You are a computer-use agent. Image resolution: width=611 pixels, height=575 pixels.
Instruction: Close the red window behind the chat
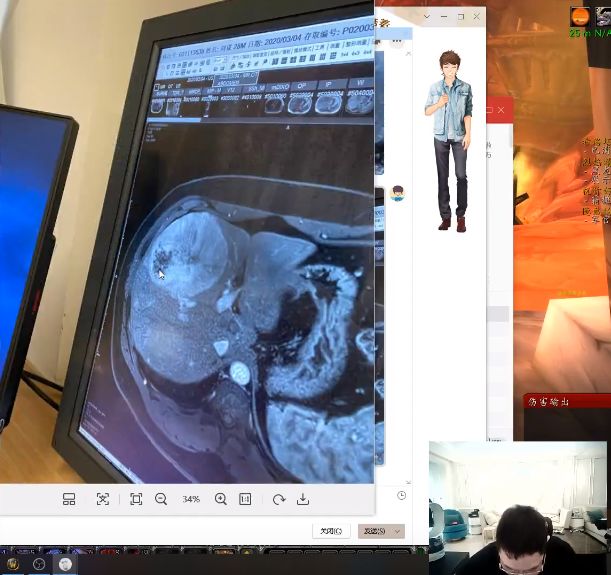502,110
